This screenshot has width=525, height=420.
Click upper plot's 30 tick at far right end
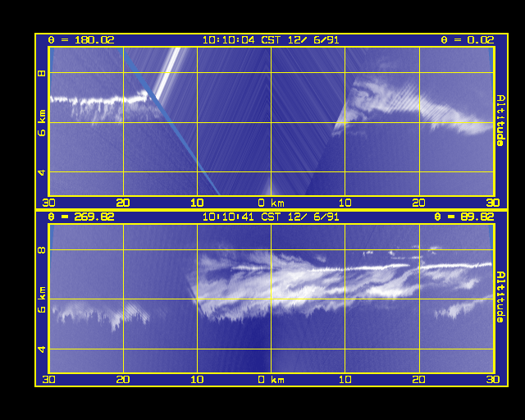pos(493,203)
